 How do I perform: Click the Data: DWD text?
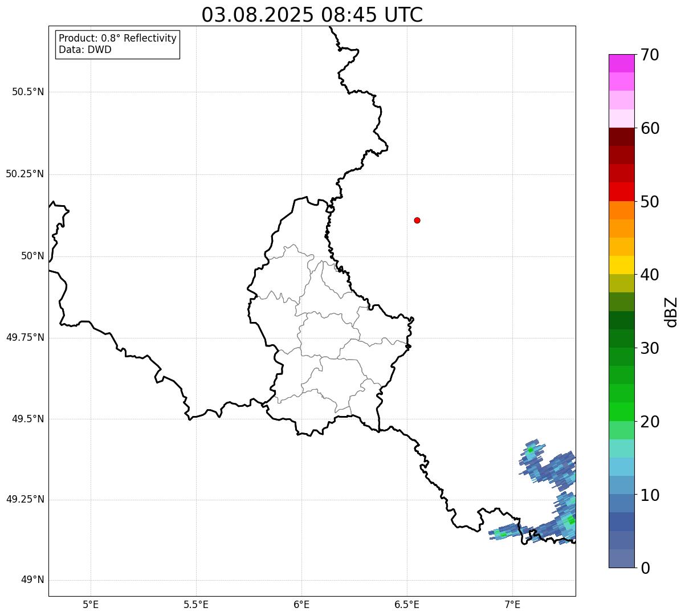click(85, 50)
